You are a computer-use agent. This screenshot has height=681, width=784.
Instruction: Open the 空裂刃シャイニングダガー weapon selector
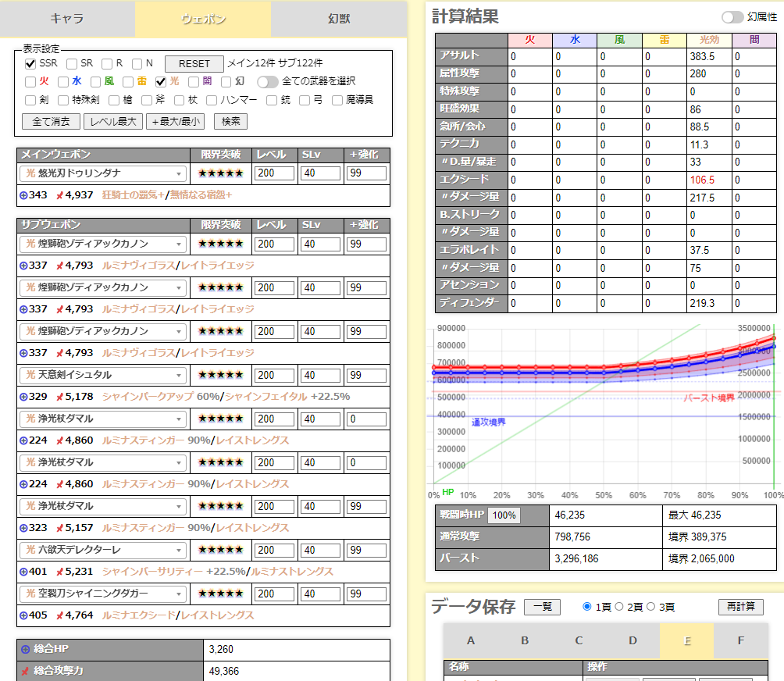tap(103, 594)
